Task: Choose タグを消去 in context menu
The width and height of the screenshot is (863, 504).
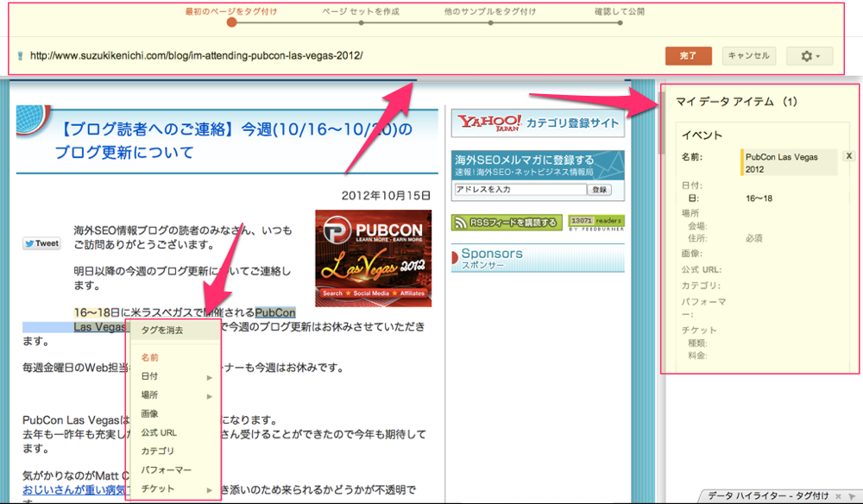Action: click(173, 331)
